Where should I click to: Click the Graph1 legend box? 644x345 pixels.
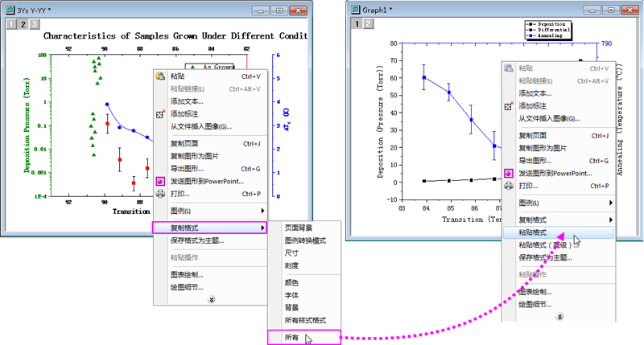click(x=547, y=30)
